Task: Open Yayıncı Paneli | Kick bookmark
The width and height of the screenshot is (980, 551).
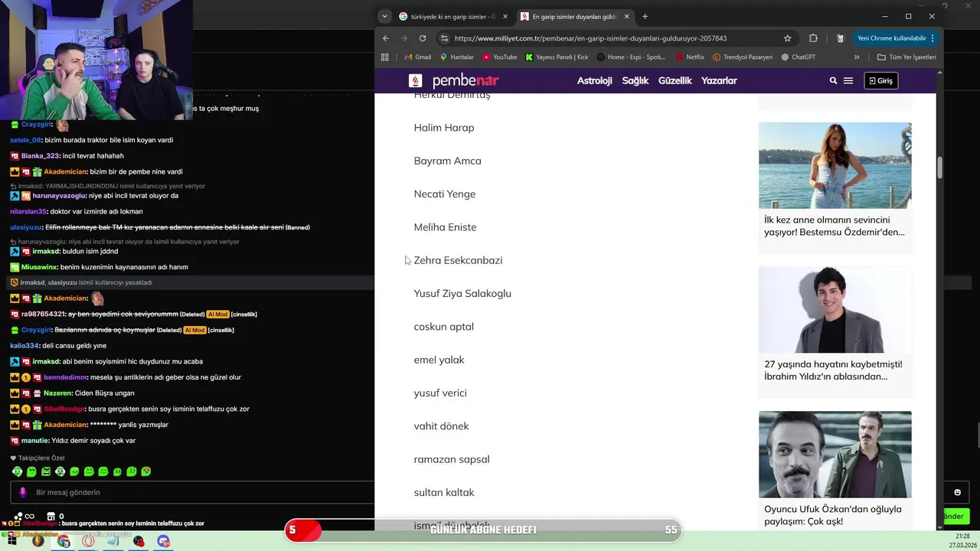Action: 557,57
